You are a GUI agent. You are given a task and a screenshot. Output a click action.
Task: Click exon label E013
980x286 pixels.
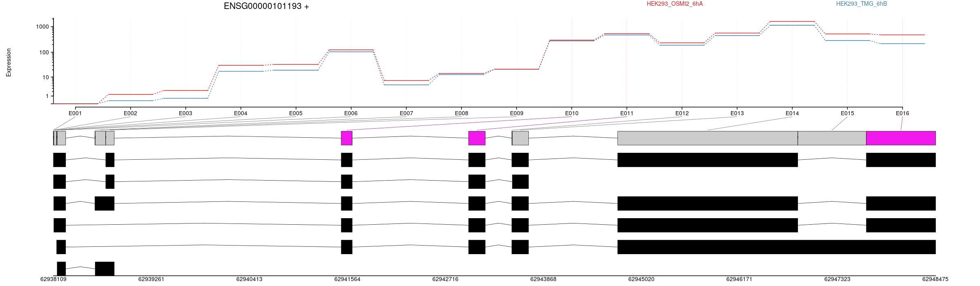click(737, 113)
